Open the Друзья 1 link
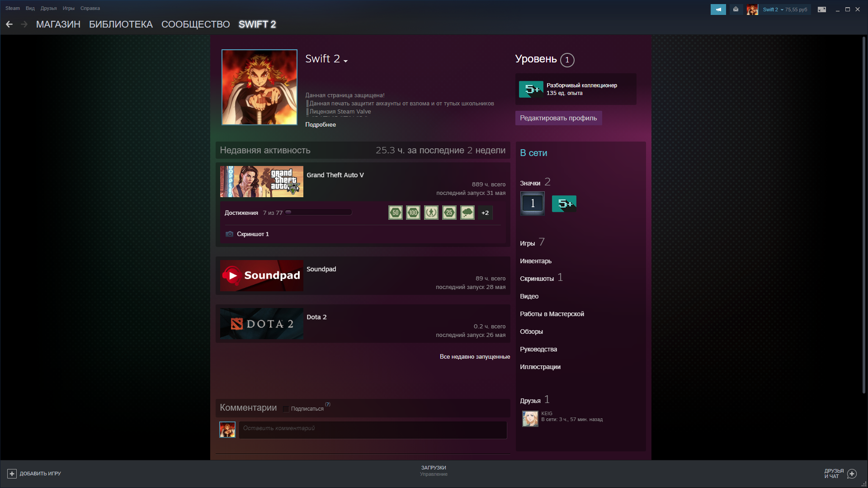The image size is (868, 488). click(534, 400)
